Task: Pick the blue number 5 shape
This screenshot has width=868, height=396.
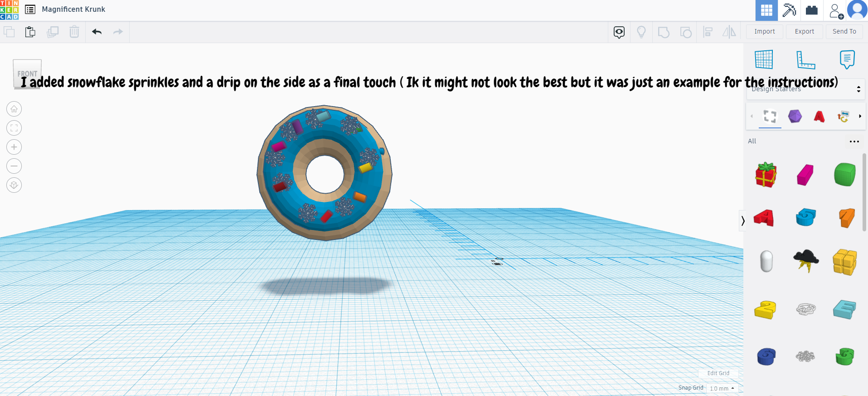Action: pyautogui.click(x=806, y=217)
